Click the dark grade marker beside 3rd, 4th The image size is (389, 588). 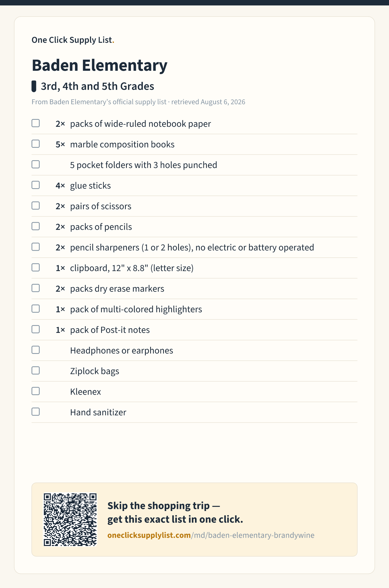pos(34,86)
